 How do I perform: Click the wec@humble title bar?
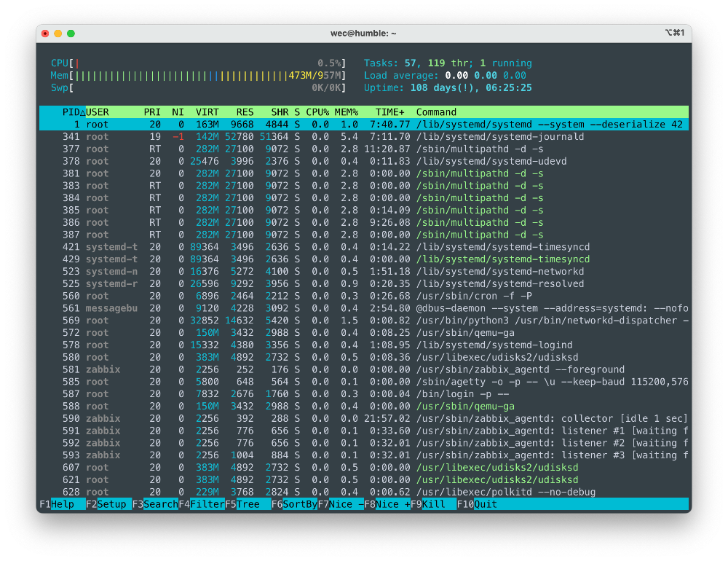(364, 33)
